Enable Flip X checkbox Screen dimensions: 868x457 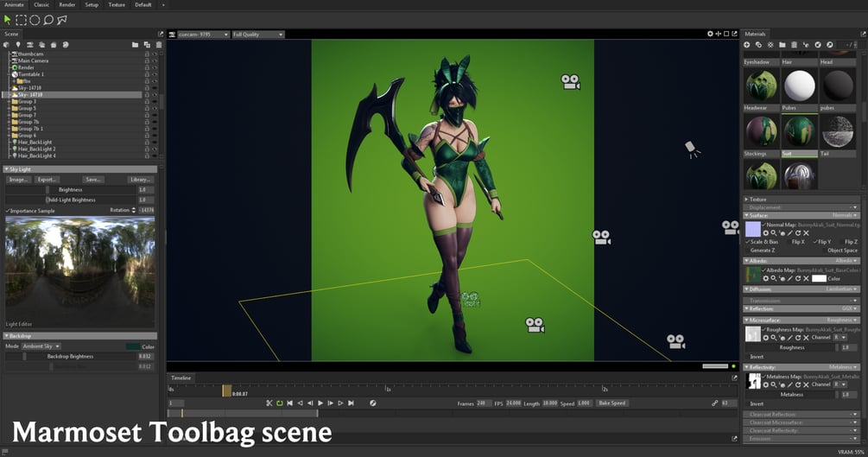pyautogui.click(x=789, y=242)
